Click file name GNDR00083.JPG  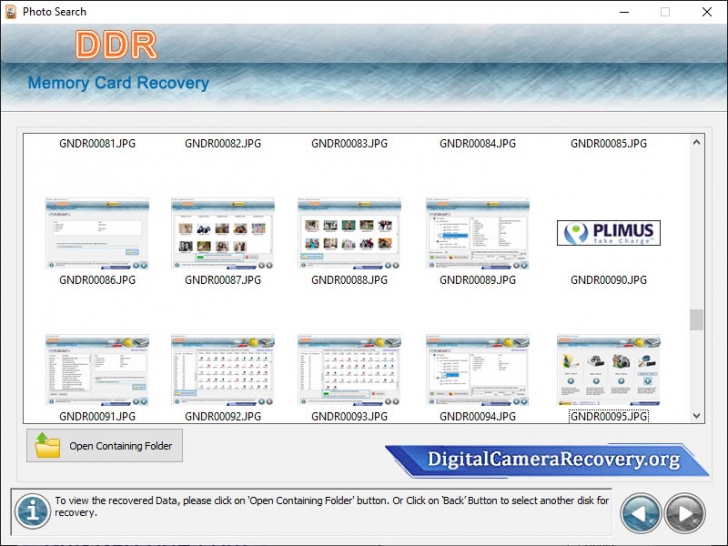[x=349, y=143]
